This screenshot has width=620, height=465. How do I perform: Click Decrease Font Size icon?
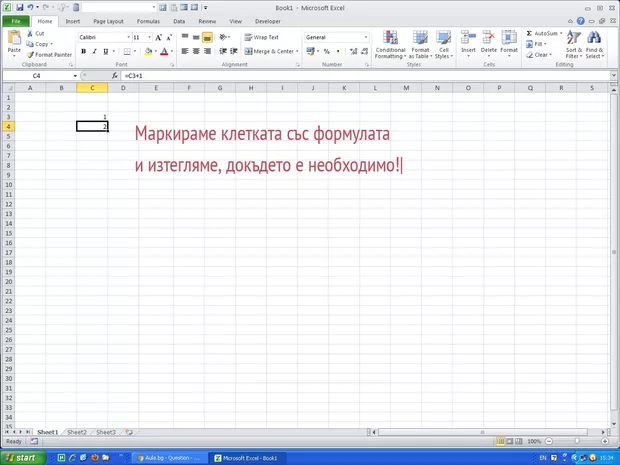point(169,38)
